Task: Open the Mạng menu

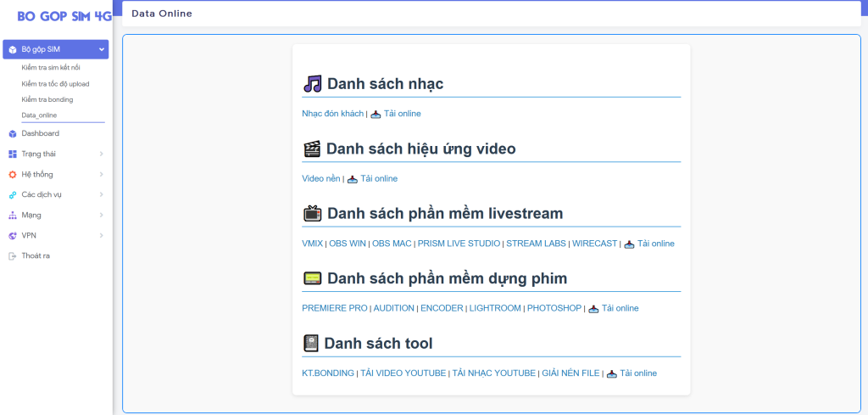Action: pyautogui.click(x=31, y=215)
